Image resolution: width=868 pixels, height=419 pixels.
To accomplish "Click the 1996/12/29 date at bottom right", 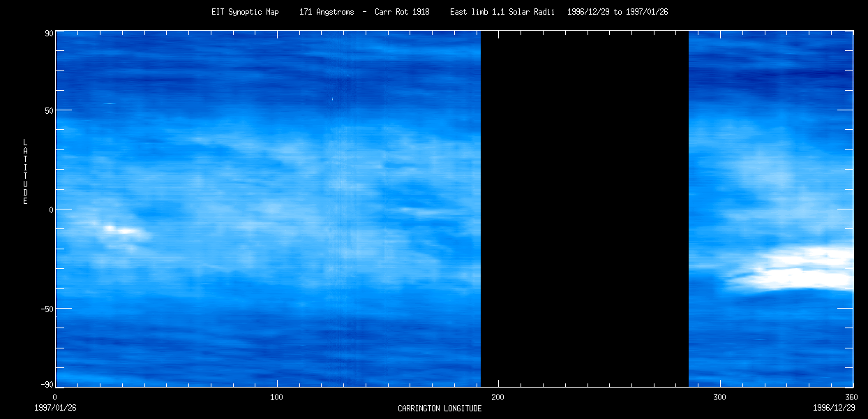I will [834, 408].
